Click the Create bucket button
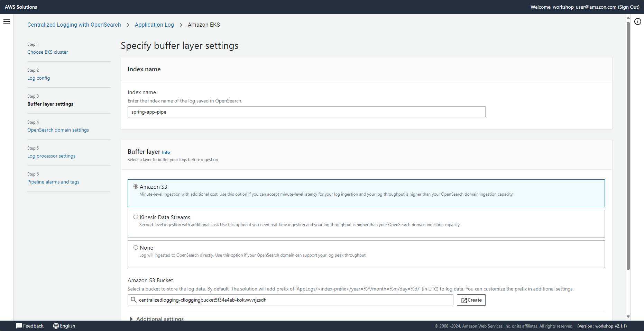 [471, 300]
